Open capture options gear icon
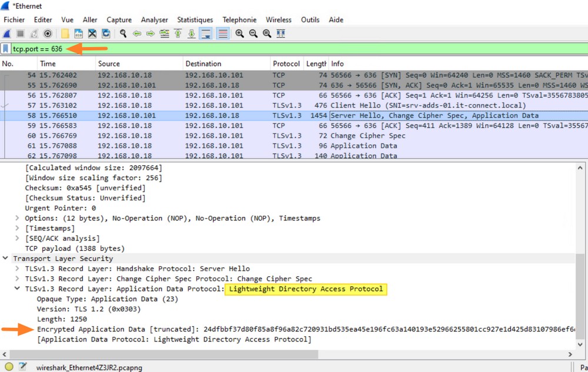This screenshot has width=588, height=372. point(48,34)
